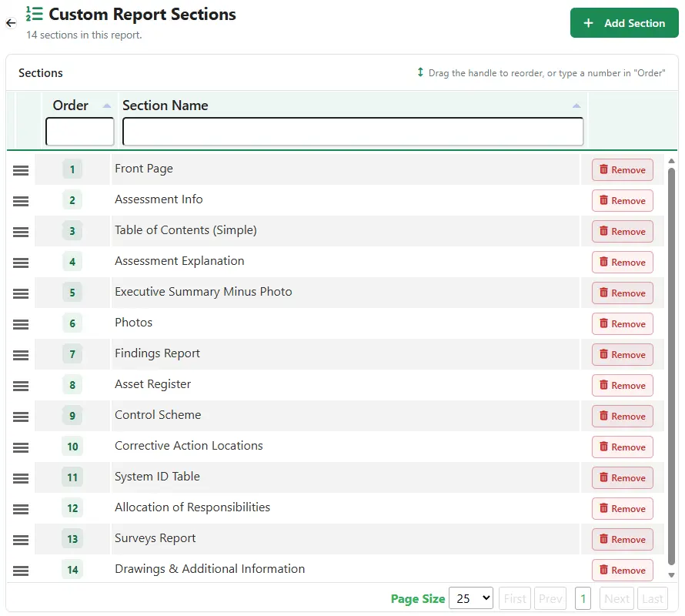Screen dimensions: 685x616
Task: Click drag handle for Executive Summary Minus Photo
Action: click(x=21, y=293)
